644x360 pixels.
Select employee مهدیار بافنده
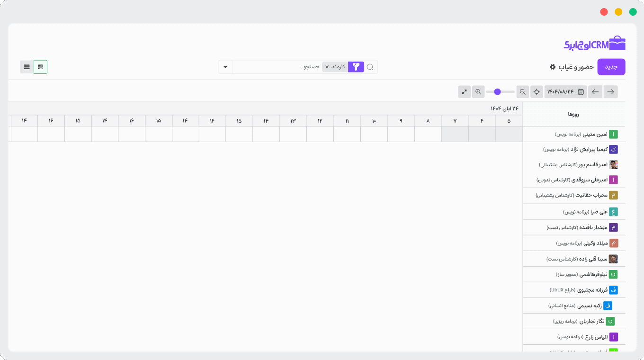(x=574, y=227)
